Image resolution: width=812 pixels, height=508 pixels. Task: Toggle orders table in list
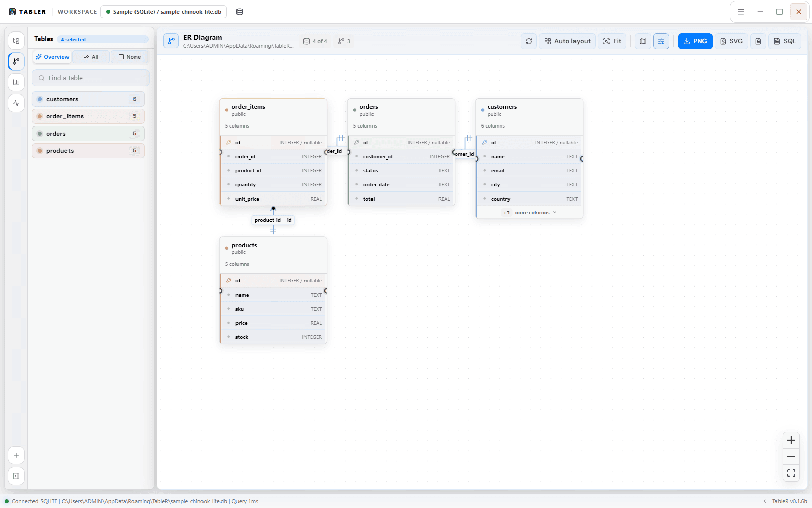tap(88, 134)
